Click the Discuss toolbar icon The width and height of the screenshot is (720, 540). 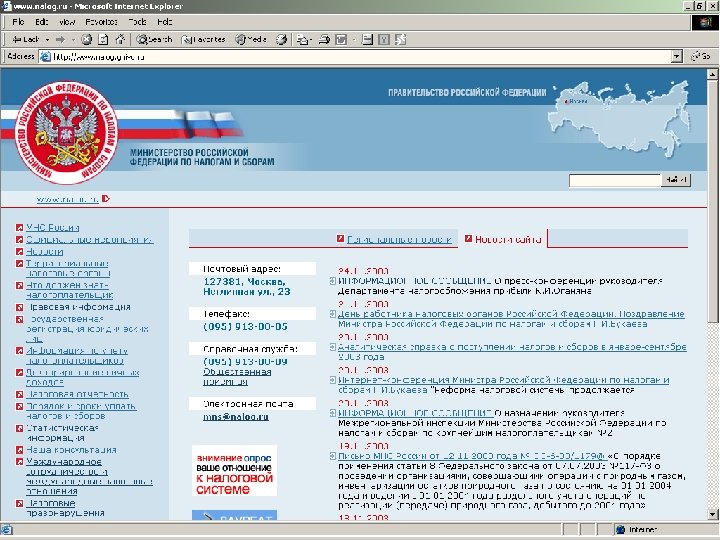pyautogui.click(x=367, y=39)
